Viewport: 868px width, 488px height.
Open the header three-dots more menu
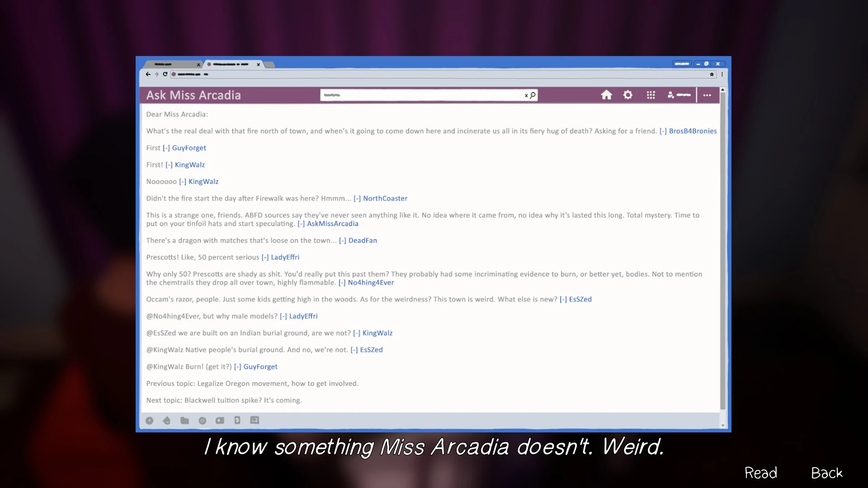coord(707,95)
